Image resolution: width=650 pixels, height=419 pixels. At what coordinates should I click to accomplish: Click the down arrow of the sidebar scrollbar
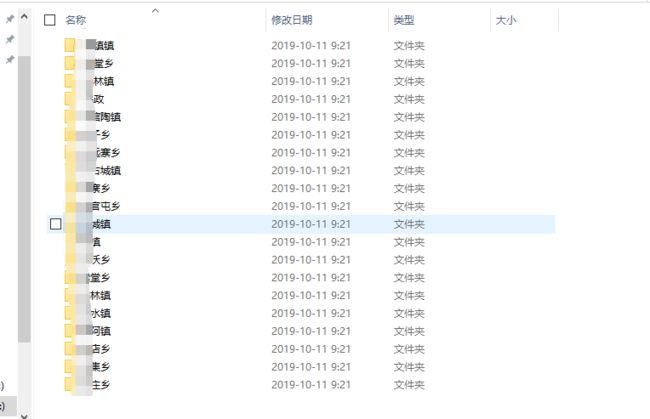coord(24,415)
